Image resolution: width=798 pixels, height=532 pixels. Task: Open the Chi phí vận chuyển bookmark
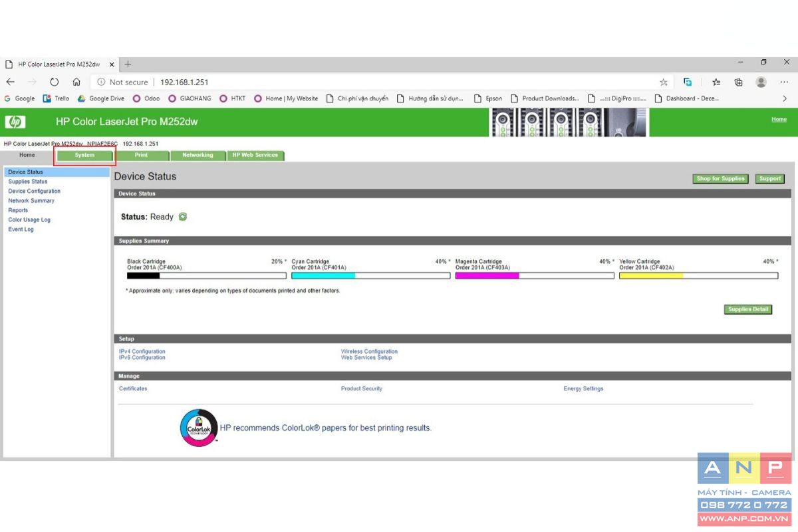click(357, 98)
